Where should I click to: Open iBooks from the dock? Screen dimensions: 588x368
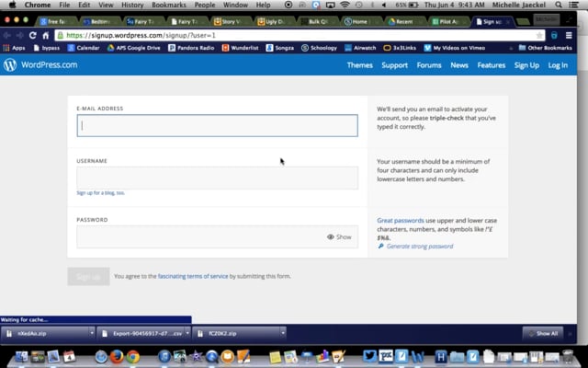pos(227,356)
